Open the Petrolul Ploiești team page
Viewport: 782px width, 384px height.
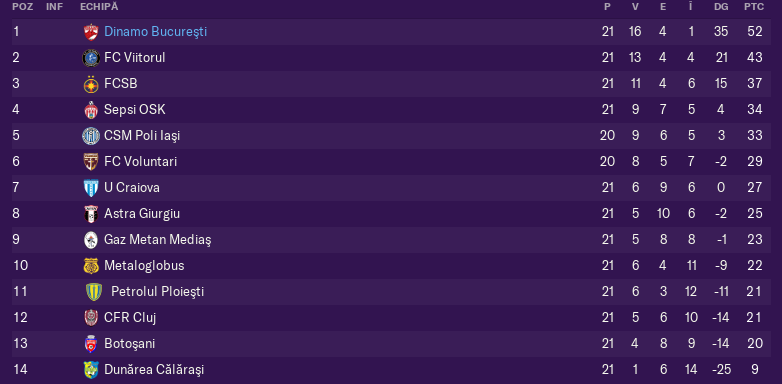click(158, 291)
